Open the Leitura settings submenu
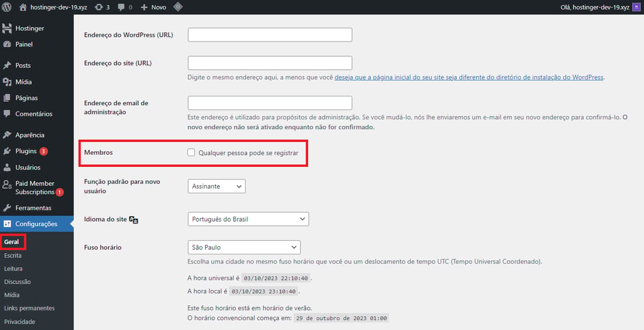The width and height of the screenshot is (644, 330). pyautogui.click(x=13, y=269)
